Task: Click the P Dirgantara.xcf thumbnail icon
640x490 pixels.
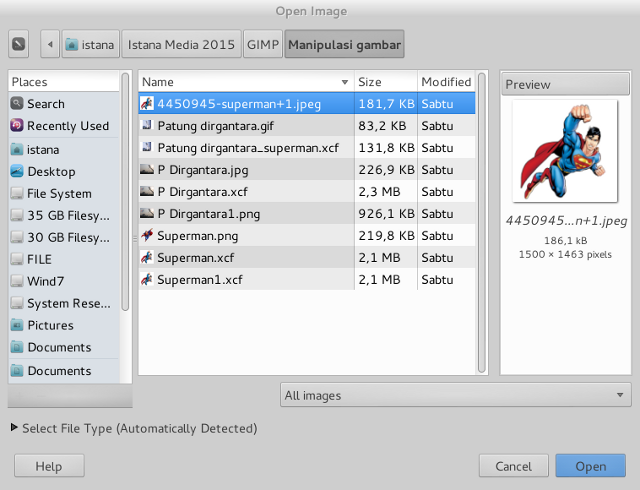Action: click(147, 191)
